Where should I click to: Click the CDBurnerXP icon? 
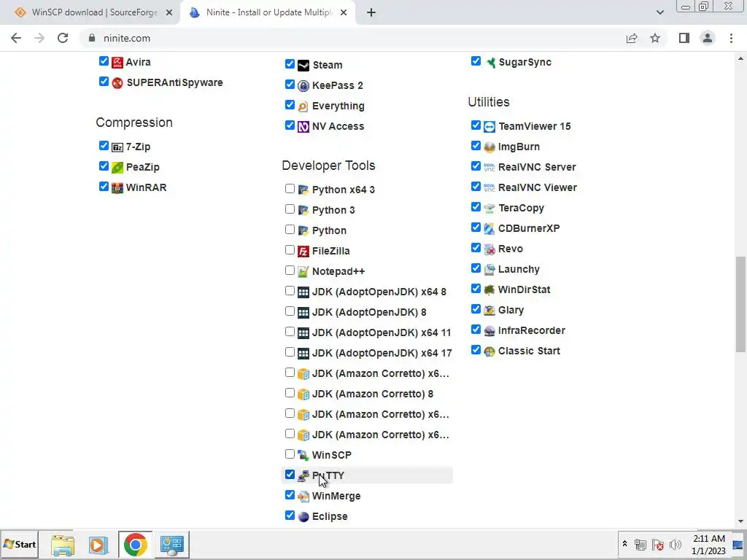(489, 228)
